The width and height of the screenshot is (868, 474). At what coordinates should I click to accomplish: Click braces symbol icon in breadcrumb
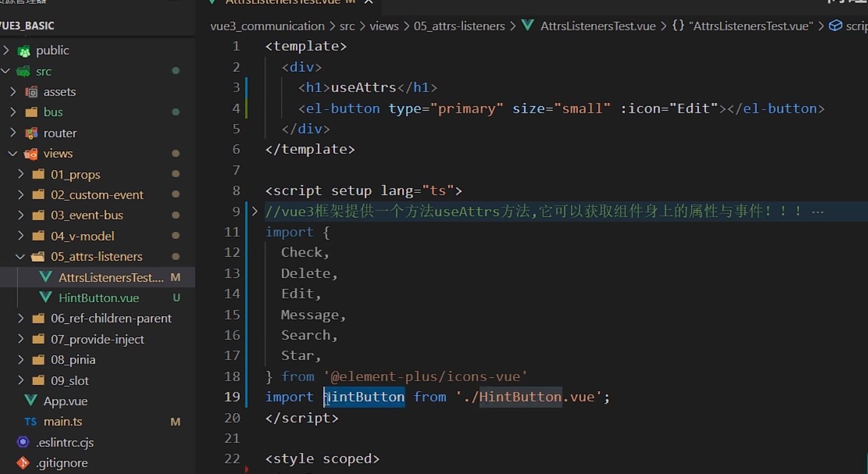click(678, 26)
